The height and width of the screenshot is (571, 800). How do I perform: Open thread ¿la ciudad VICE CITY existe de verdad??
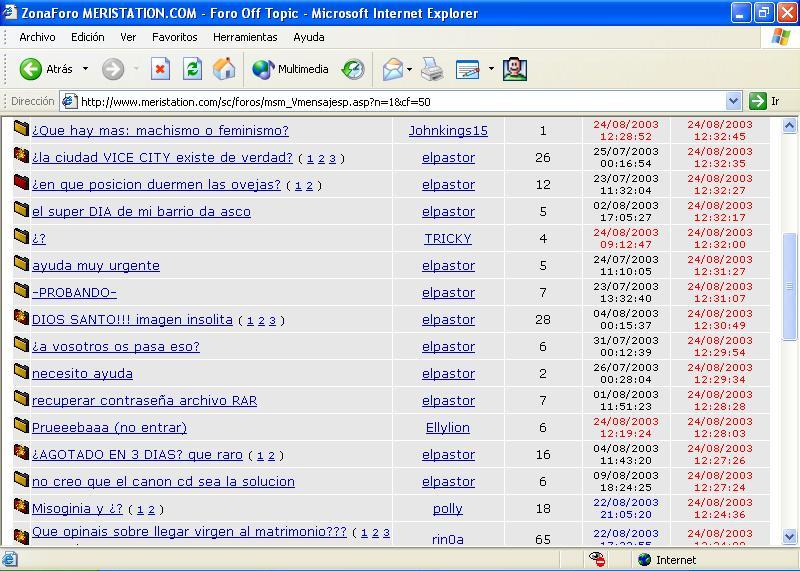tap(162, 158)
